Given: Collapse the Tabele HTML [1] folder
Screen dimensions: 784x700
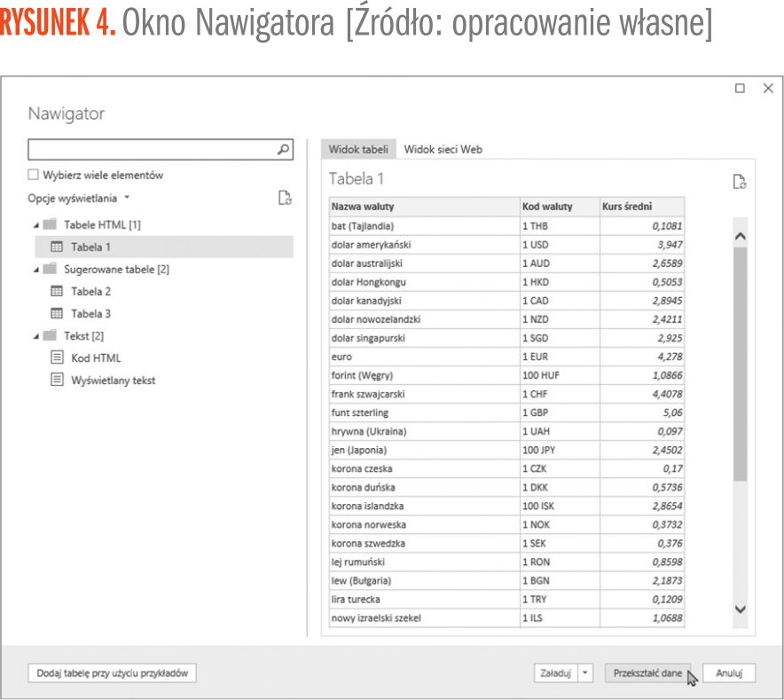Looking at the screenshot, I should [35, 225].
